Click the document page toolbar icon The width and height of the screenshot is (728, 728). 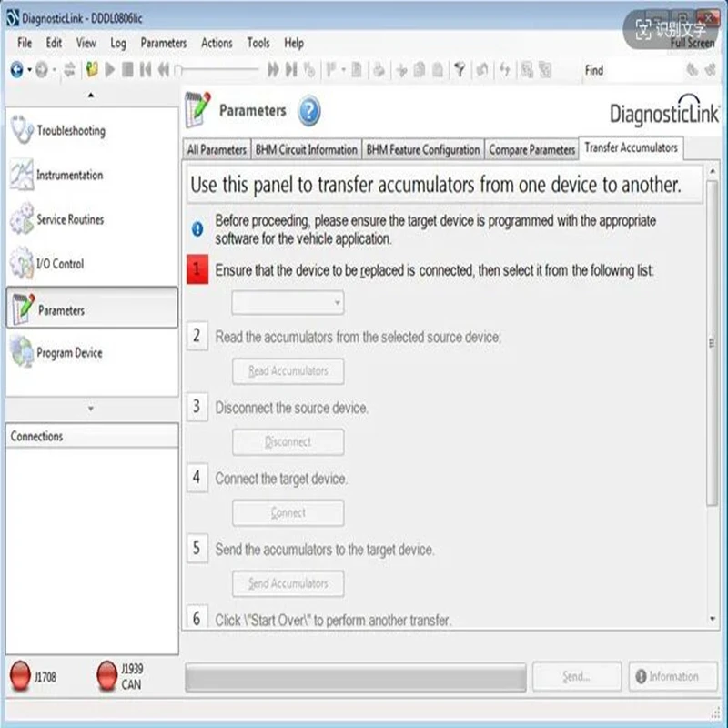point(357,70)
